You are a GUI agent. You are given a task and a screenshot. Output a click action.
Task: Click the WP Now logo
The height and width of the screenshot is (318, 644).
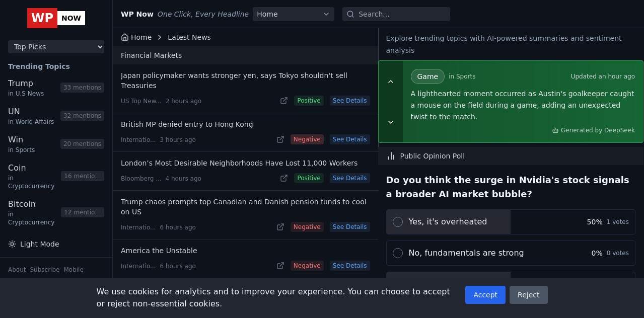[55, 18]
